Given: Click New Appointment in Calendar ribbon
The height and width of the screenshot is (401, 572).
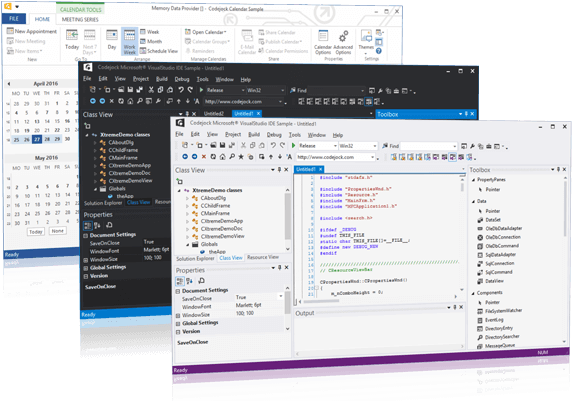Looking at the screenshot, I should coord(32,31).
